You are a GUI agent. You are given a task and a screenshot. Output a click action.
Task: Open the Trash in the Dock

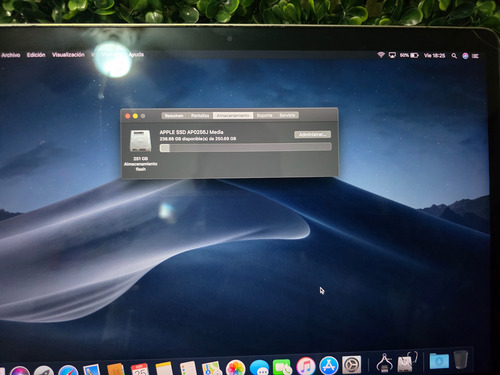(461, 359)
